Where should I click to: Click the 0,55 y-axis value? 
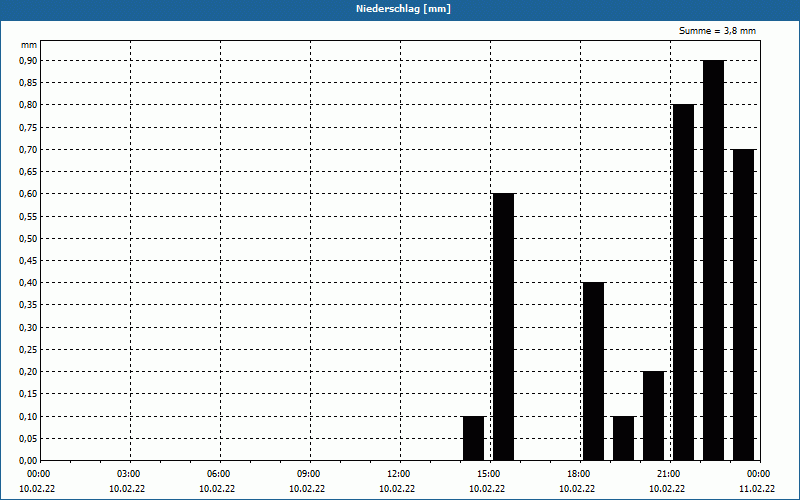28,216
